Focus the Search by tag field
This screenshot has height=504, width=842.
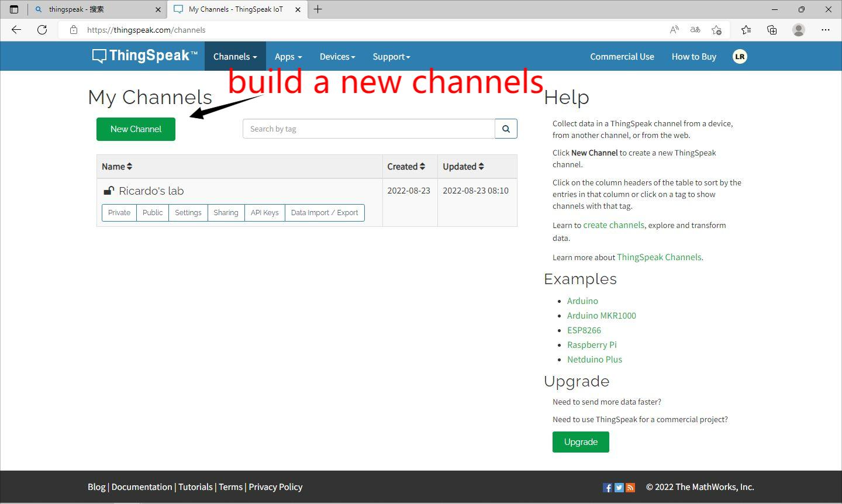coord(369,129)
